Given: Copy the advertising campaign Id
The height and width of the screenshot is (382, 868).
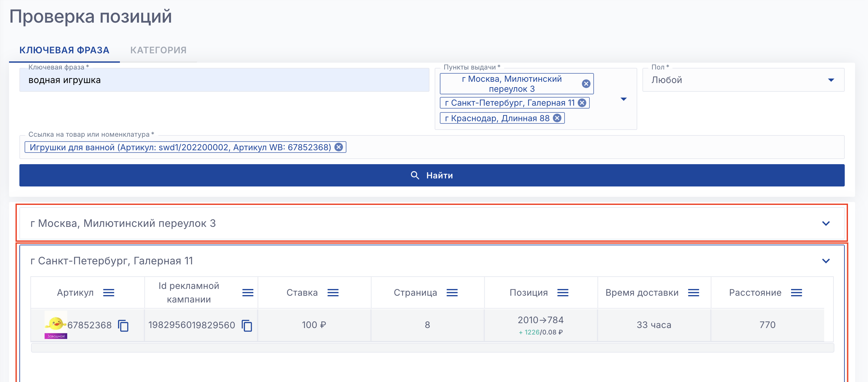Looking at the screenshot, I should pos(247,325).
